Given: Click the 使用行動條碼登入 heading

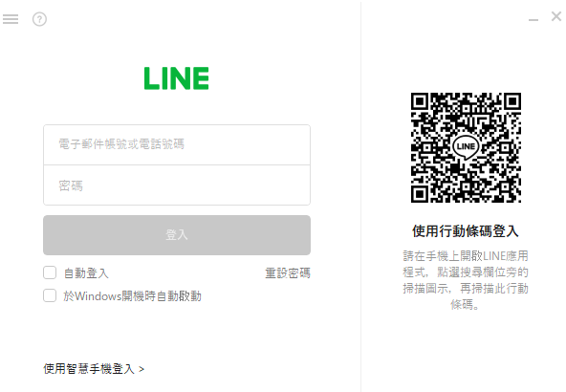Looking at the screenshot, I should pos(466,231).
